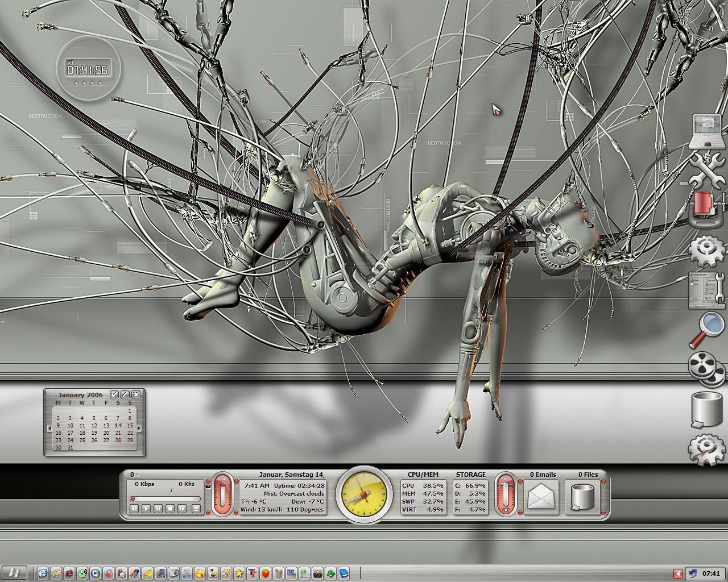
Task: Open the film reels media icon
Action: click(707, 369)
